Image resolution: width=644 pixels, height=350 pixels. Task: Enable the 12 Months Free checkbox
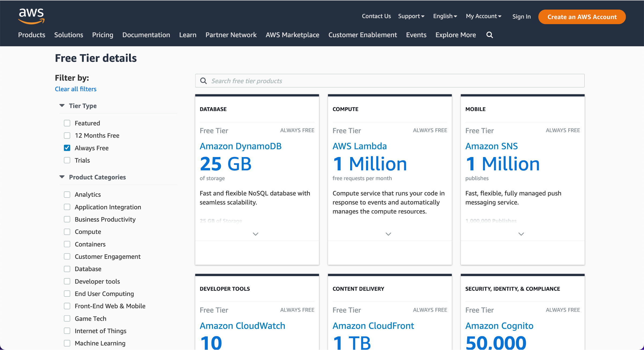click(x=67, y=135)
